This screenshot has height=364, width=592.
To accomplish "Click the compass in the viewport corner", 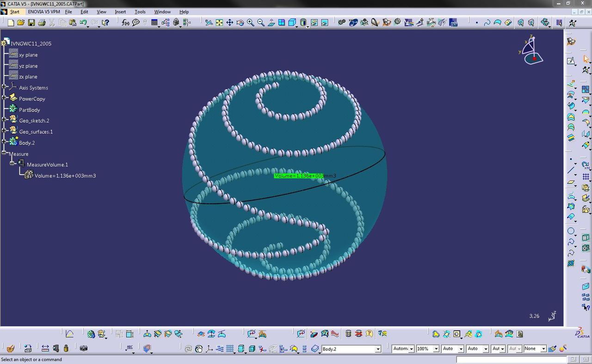I will (531, 50).
